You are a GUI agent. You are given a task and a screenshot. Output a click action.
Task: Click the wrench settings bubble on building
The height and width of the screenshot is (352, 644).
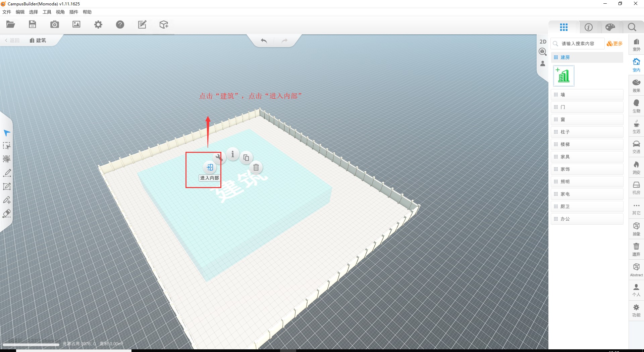(219, 158)
